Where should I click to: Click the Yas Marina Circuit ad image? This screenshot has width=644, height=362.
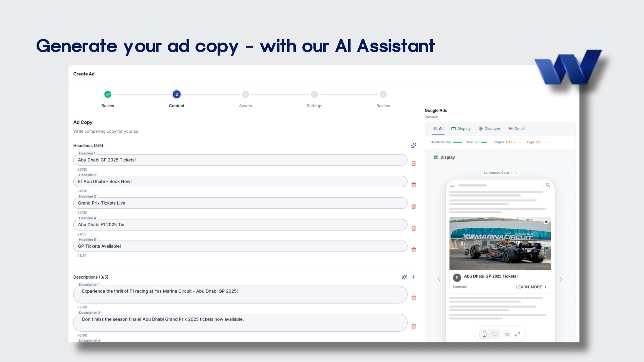pos(500,244)
